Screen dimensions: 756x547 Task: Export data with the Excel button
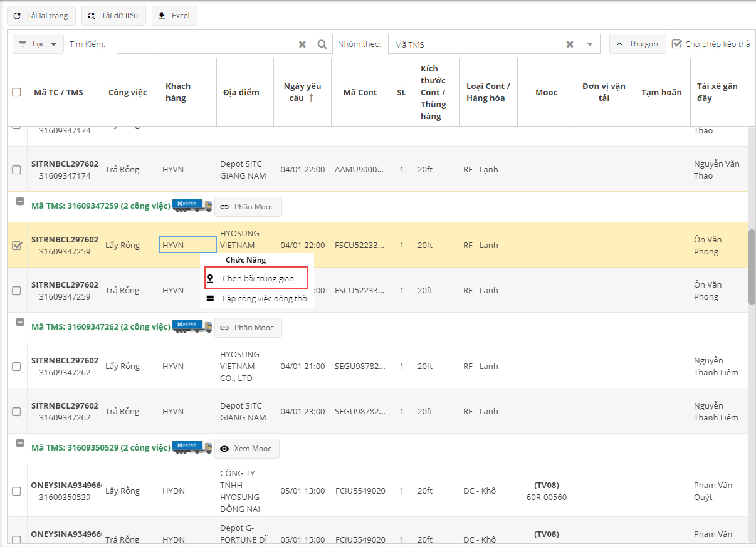pyautogui.click(x=174, y=16)
